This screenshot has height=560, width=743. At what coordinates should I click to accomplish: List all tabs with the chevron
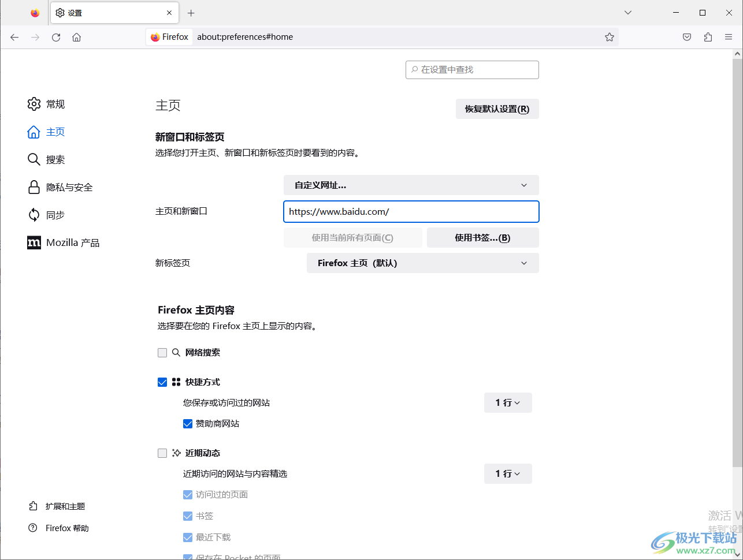point(628,13)
